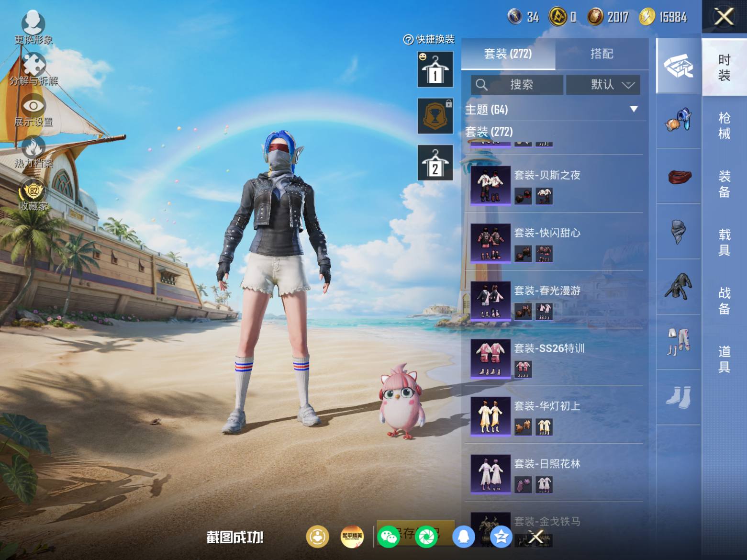Select the 套装-贝斯之夜 outfit entry
This screenshot has height=560, width=747.
pyautogui.click(x=555, y=185)
